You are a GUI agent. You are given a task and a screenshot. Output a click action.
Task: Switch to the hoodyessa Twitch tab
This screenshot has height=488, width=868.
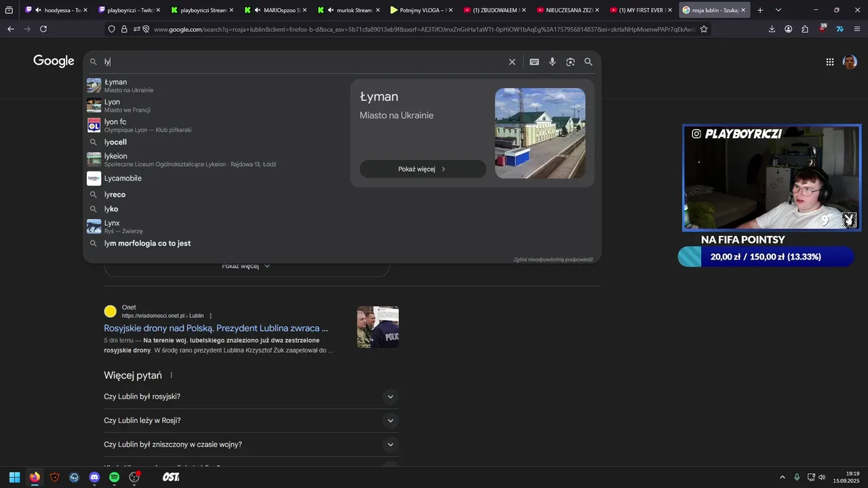coord(56,10)
